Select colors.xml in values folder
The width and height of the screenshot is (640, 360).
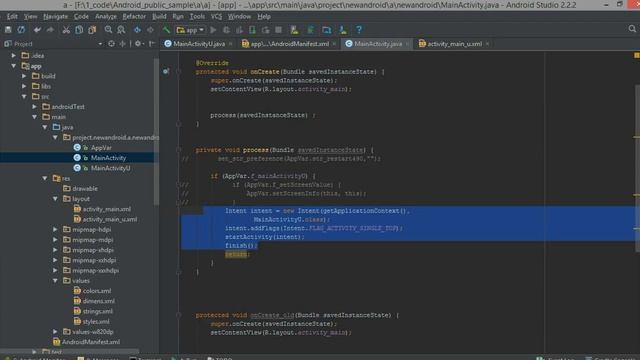click(96, 291)
